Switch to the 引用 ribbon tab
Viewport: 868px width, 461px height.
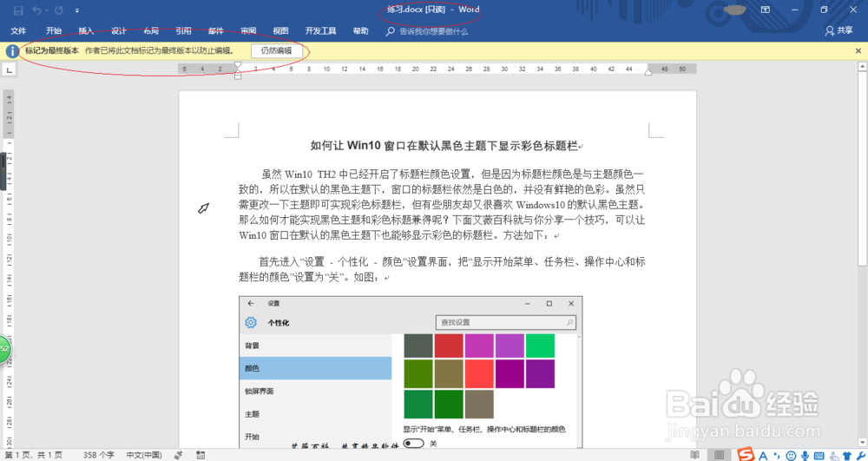[x=183, y=31]
